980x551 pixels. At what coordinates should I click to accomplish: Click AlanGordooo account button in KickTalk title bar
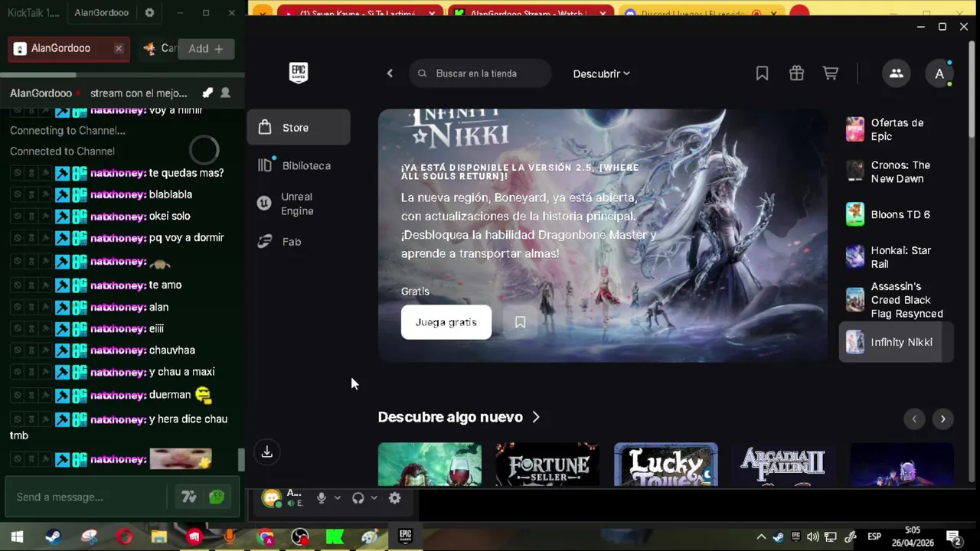click(x=101, y=13)
